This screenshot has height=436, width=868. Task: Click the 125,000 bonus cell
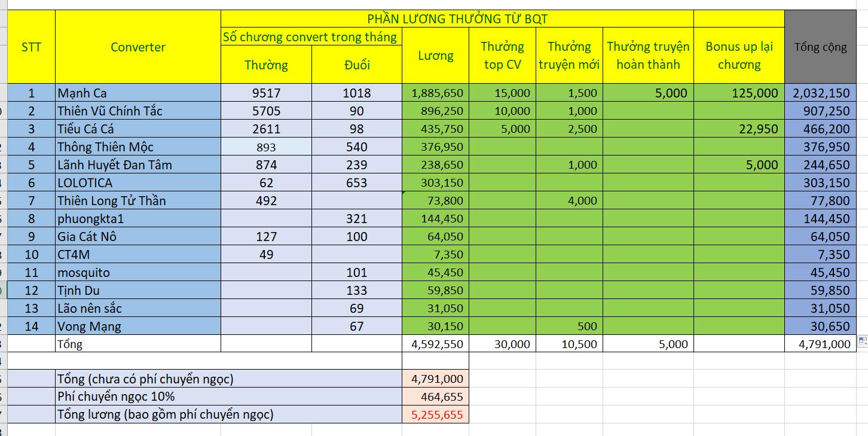pos(739,93)
